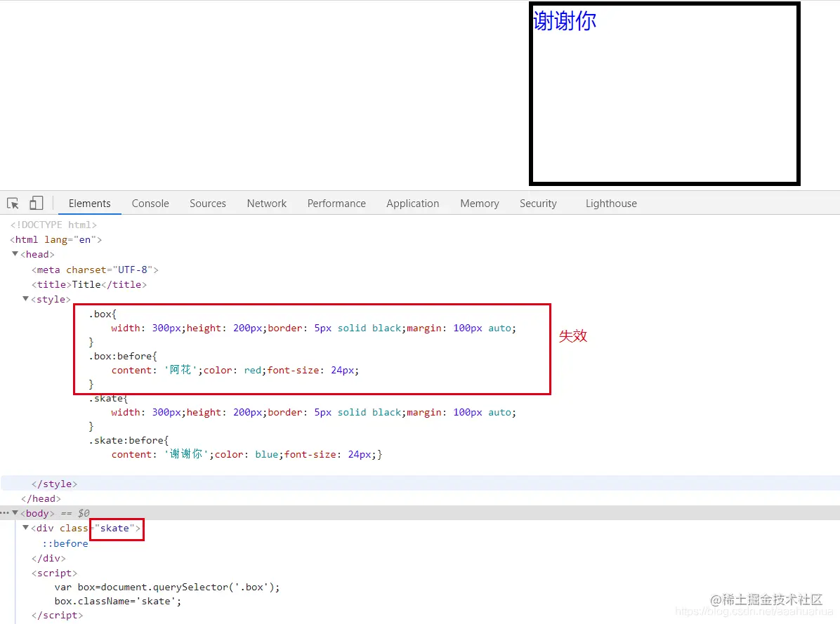Select the closing </head> tag line
Screen dimensions: 840x624
pyautogui.click(x=41, y=499)
